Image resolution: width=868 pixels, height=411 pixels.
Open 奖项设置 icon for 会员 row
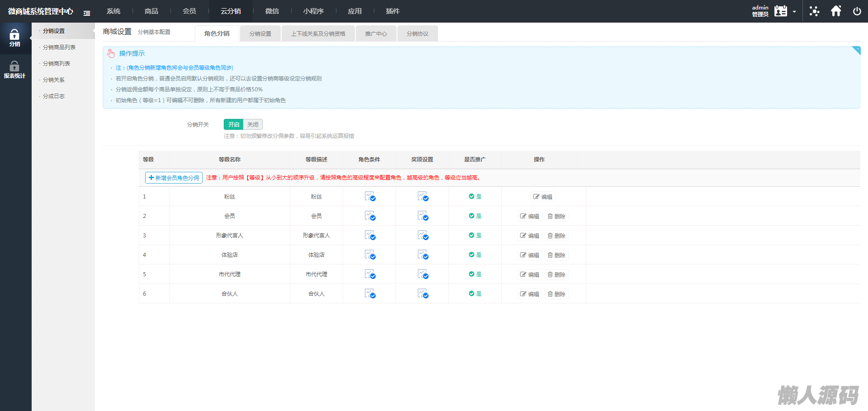(x=423, y=216)
